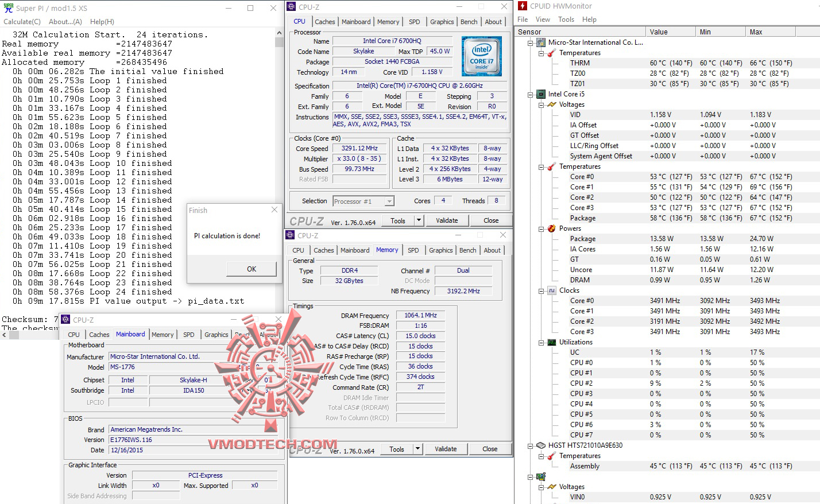Click the Voltages icon under Intel Core i5
This screenshot has width=820, height=504.
coord(551,104)
